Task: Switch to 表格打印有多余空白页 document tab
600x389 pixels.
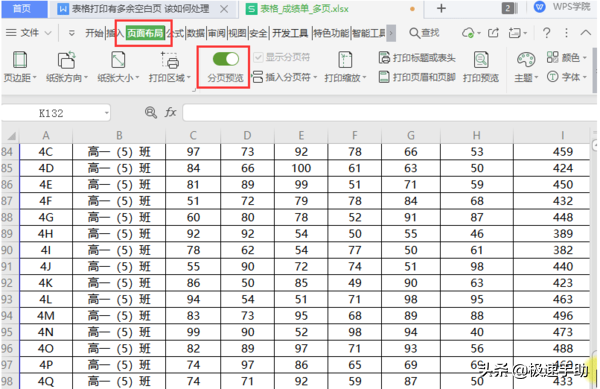Action: click(140, 9)
